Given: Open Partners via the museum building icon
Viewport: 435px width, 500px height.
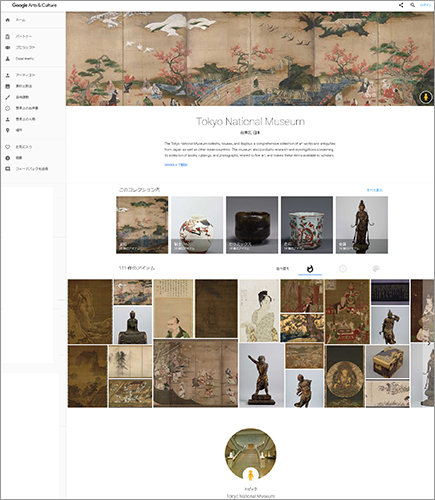Looking at the screenshot, I should coord(8,36).
